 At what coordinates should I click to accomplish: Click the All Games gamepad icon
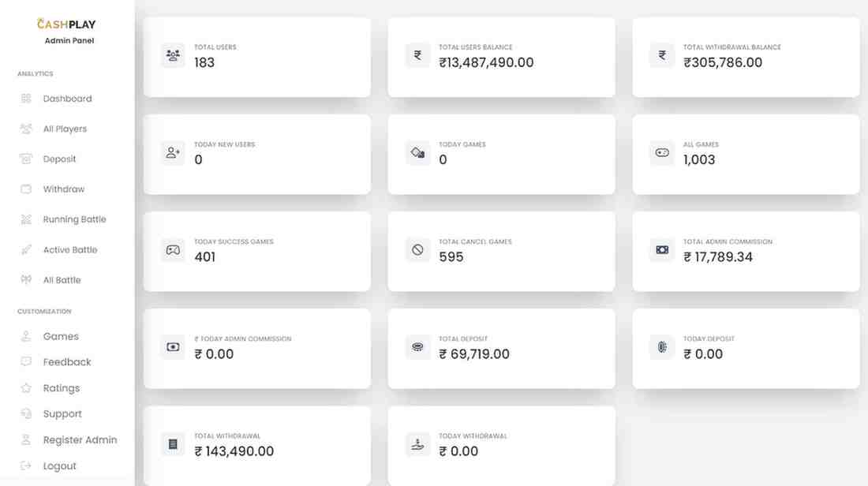tap(662, 153)
